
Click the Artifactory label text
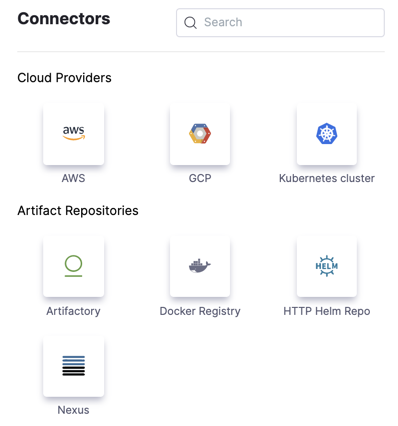(x=73, y=311)
